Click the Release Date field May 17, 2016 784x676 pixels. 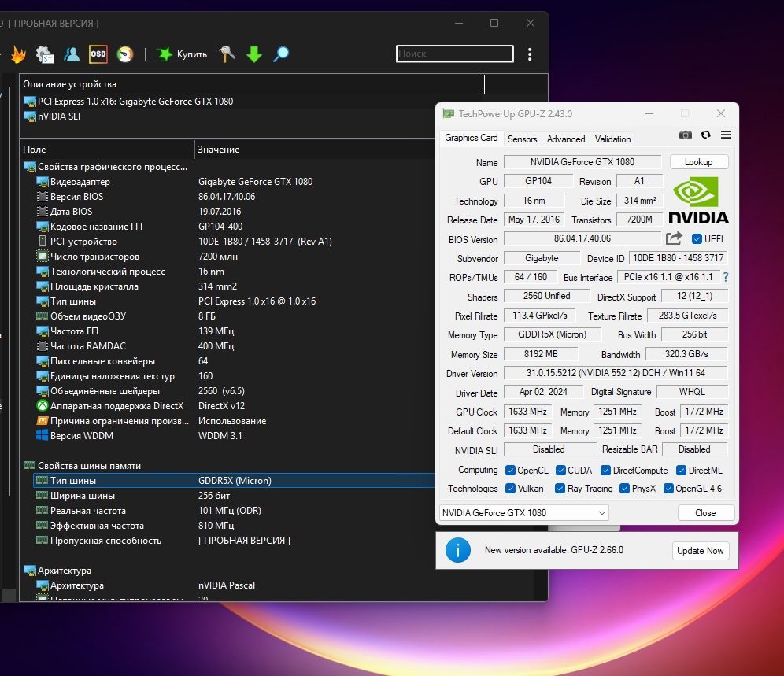[x=534, y=220]
